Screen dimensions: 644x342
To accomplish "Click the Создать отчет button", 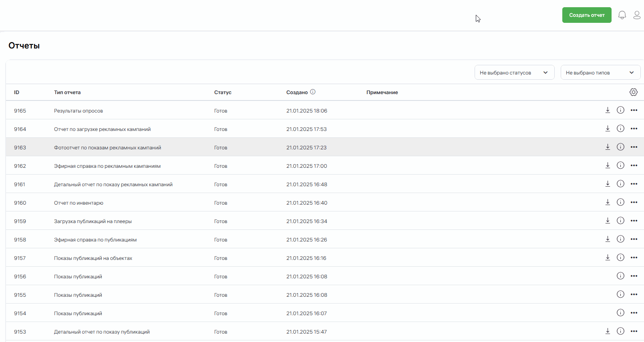I will tap(586, 15).
